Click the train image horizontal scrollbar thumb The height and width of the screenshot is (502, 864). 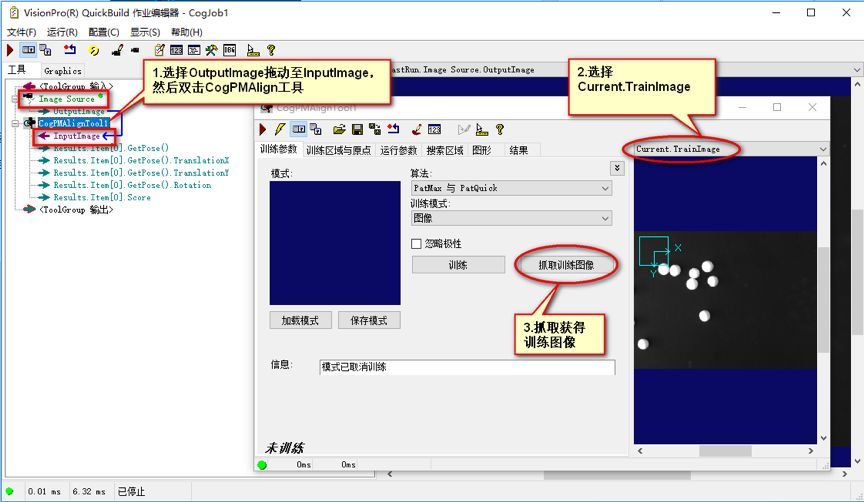725,451
